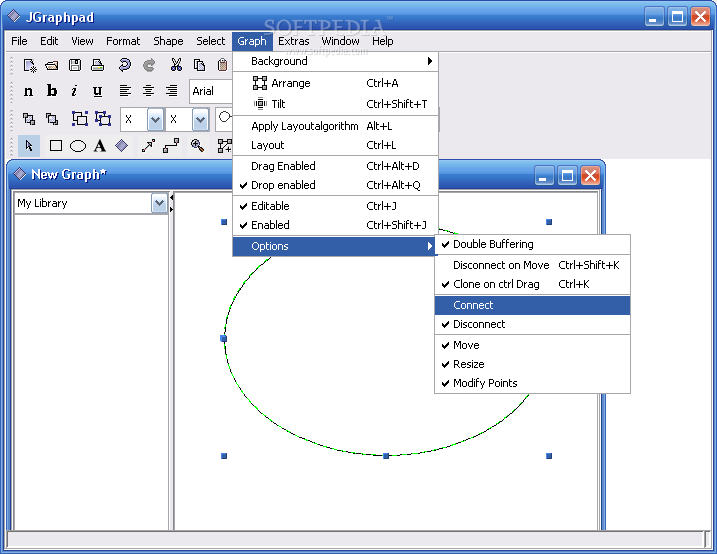This screenshot has height=554, width=717.
Task: Select the Zoom magnifier tool
Action: [x=198, y=146]
